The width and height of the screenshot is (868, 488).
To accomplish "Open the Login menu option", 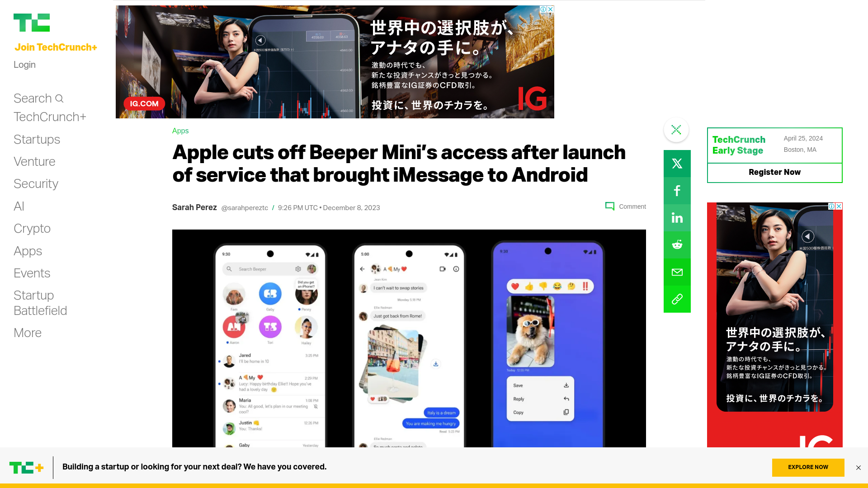I will click(24, 64).
